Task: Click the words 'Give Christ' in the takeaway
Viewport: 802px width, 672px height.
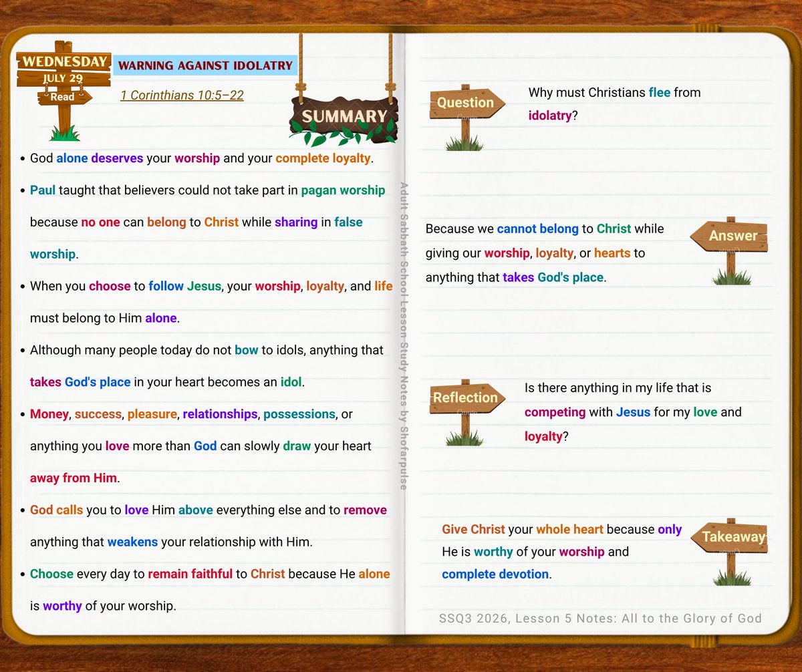Action: (x=473, y=529)
